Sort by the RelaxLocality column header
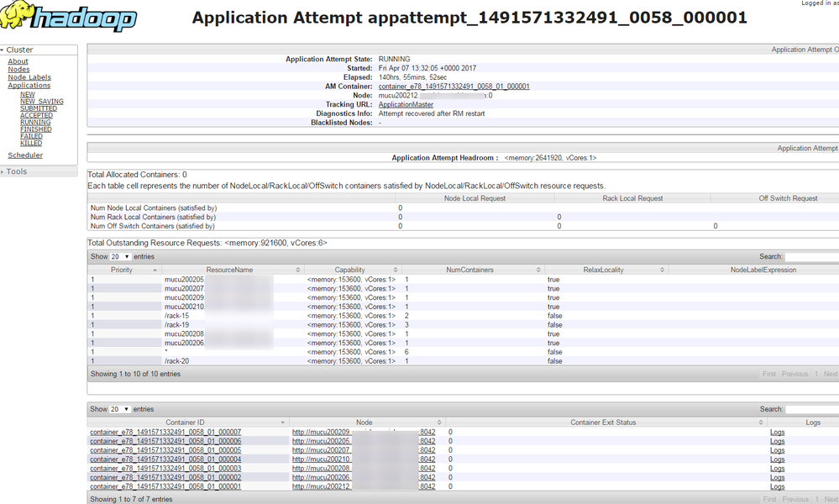 [606, 270]
